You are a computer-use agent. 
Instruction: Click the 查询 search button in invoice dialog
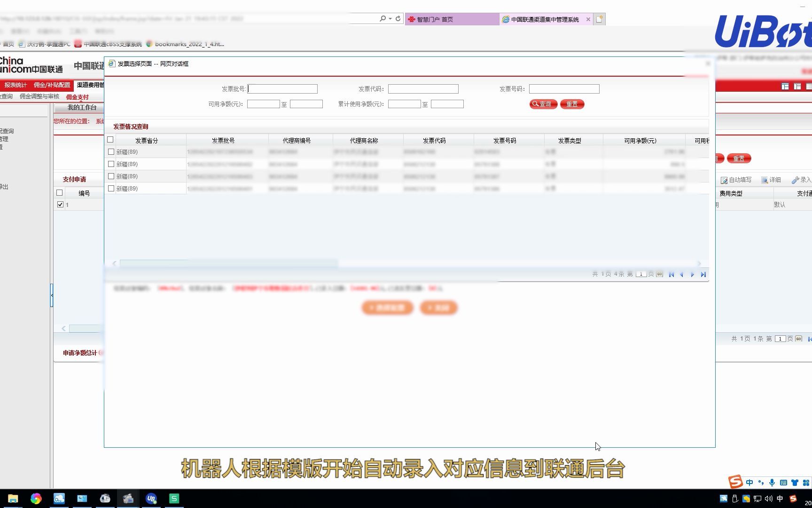543,104
